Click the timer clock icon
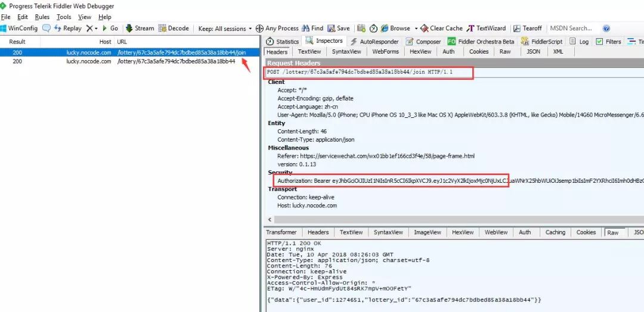 (373, 29)
